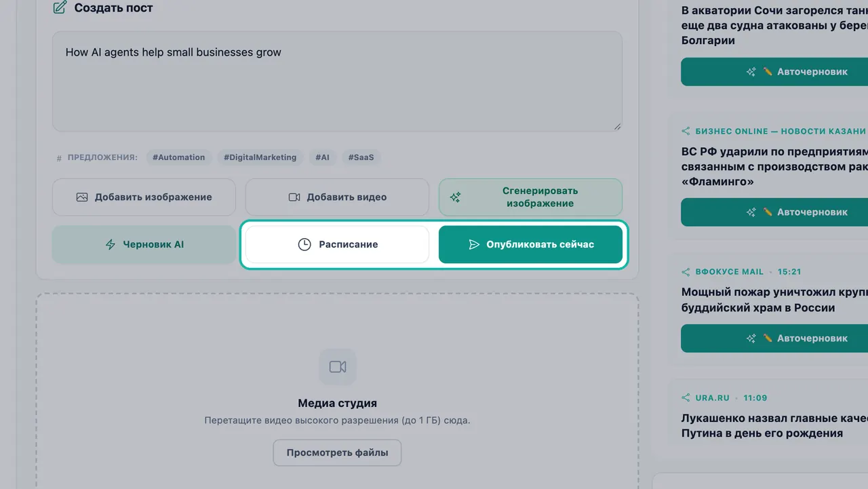The width and height of the screenshot is (868, 489).
Task: Click the resize grip of the post text area
Action: [x=617, y=126]
